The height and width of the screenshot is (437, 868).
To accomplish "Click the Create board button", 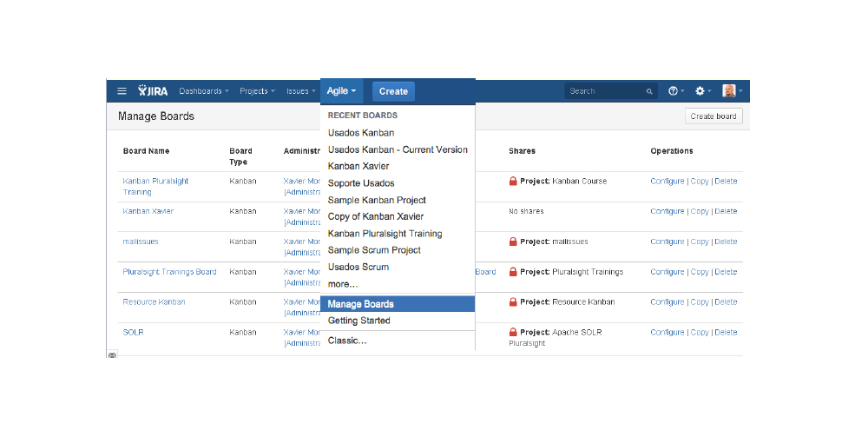I will pos(713,116).
